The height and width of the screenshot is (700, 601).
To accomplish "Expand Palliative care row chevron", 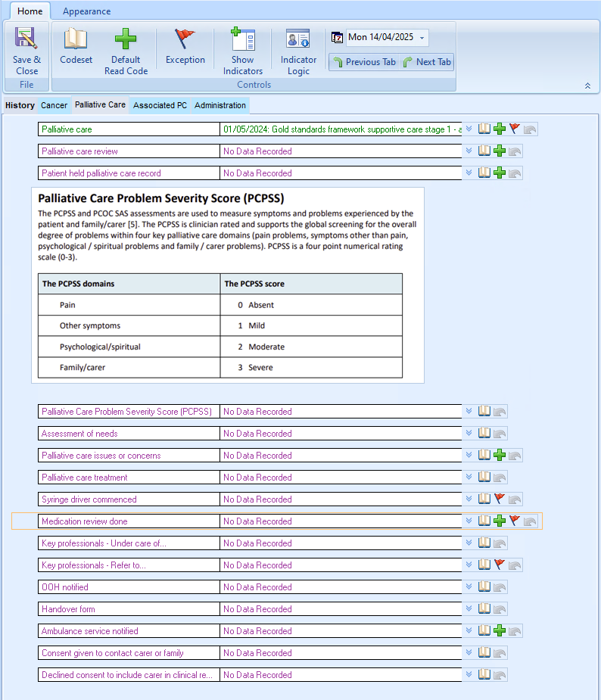I will pyautogui.click(x=469, y=129).
